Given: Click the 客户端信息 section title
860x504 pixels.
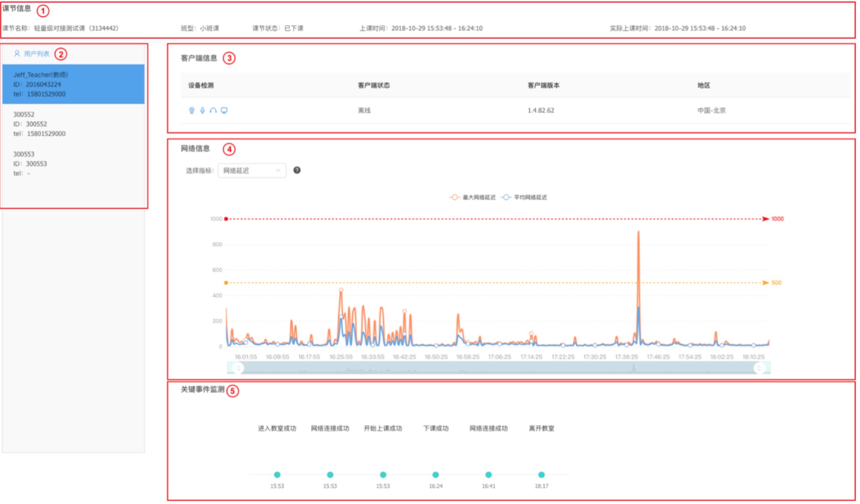Looking at the screenshot, I should [x=199, y=58].
